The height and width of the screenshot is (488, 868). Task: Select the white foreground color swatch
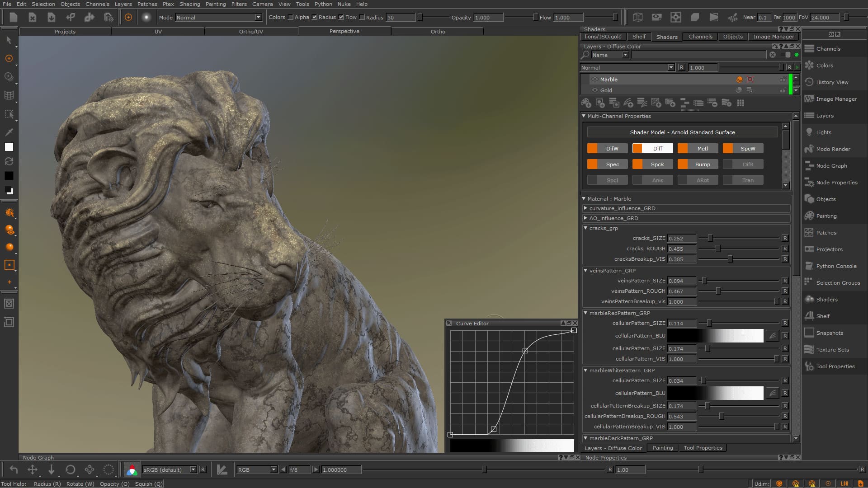8,146
